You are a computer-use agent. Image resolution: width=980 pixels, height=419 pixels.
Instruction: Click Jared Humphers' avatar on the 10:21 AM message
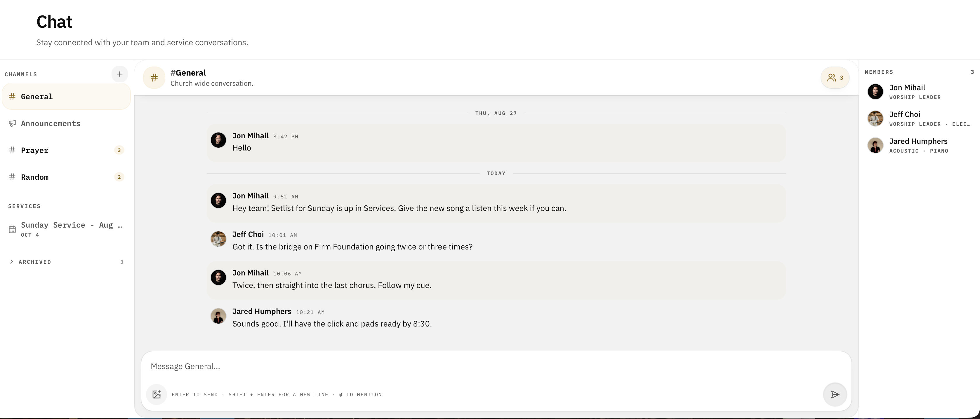tap(218, 316)
